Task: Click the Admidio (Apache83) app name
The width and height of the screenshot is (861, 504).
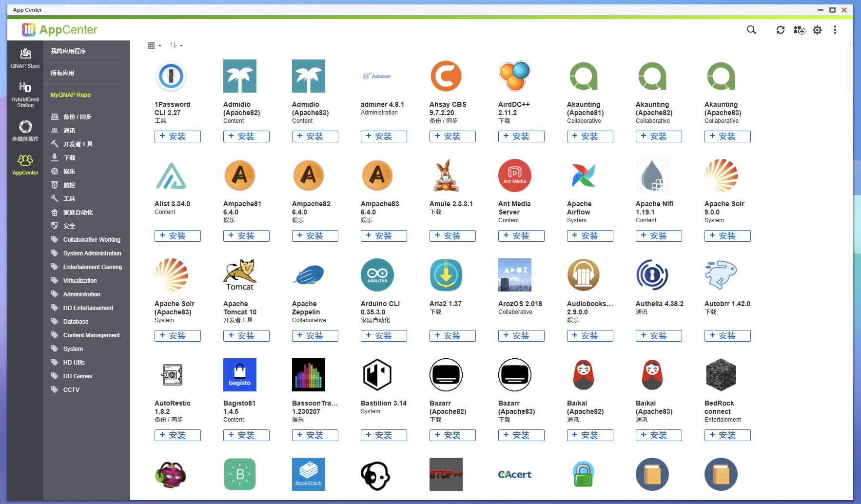Action: 311,109
